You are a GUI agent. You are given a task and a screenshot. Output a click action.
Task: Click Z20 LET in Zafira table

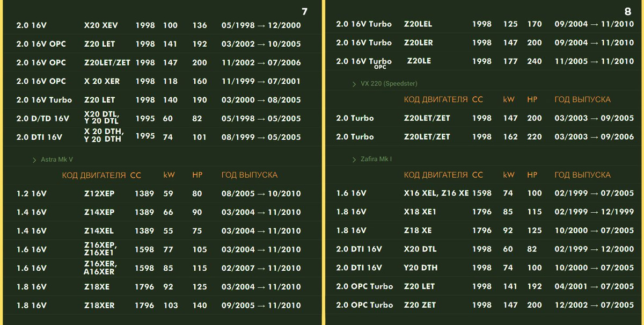[420, 286]
